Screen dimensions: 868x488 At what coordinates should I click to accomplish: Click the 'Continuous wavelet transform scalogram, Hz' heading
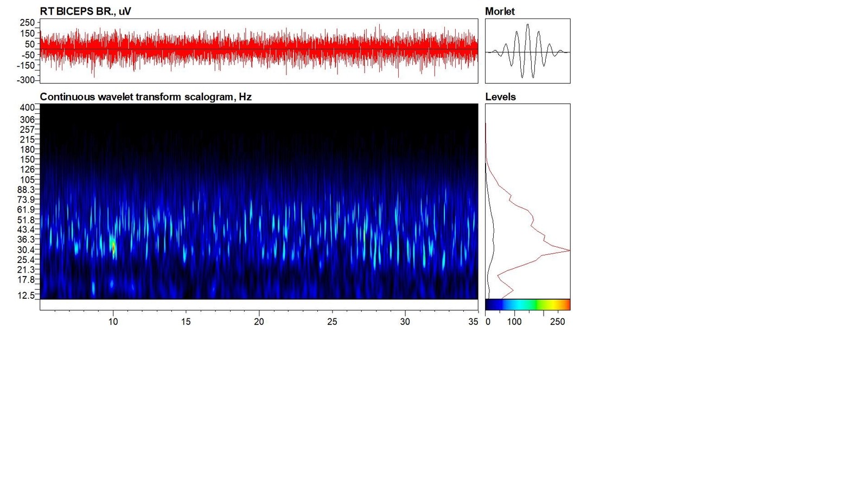pos(145,97)
